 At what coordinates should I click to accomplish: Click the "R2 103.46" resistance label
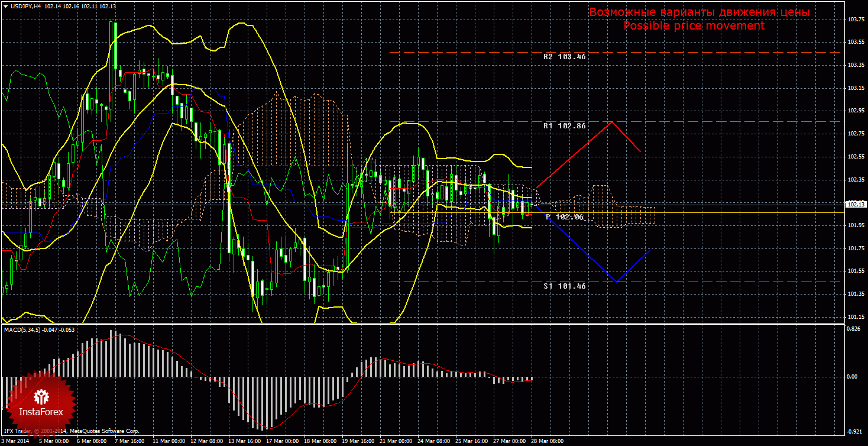[x=565, y=57]
